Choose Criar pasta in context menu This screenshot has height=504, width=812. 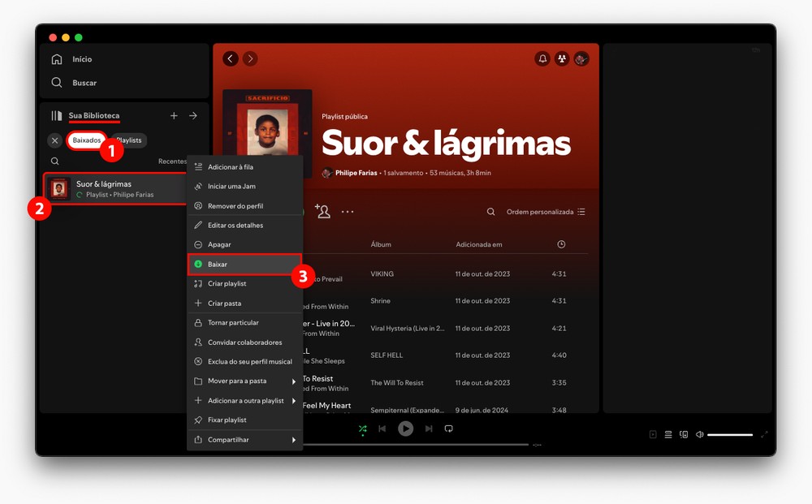pos(244,304)
